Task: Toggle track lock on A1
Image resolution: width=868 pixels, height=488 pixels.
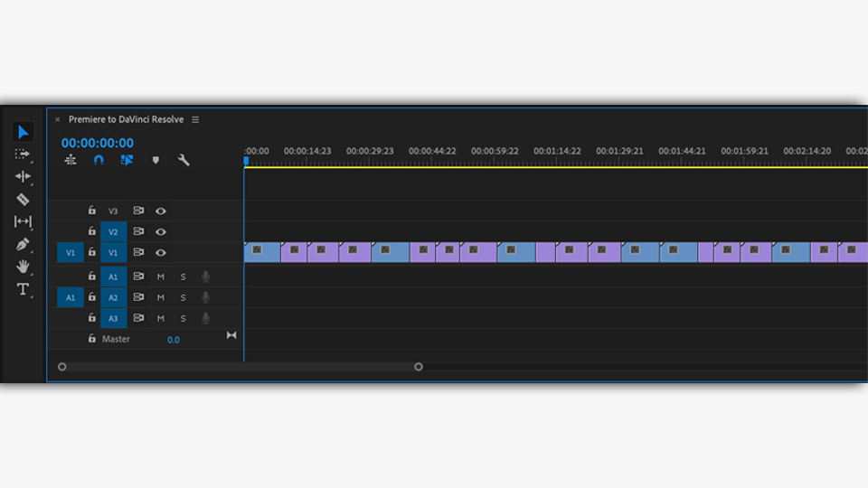Action: [92, 277]
